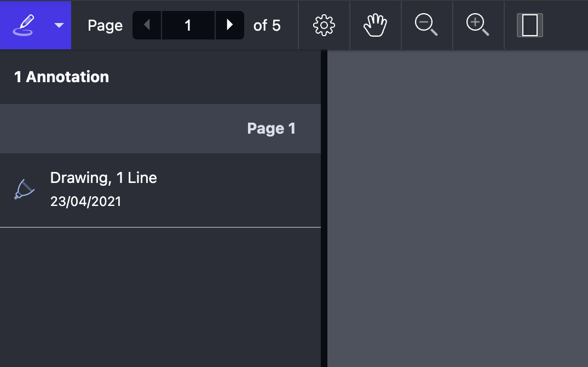Click the "Page 1" section header
The height and width of the screenshot is (367, 588).
pyautogui.click(x=271, y=129)
